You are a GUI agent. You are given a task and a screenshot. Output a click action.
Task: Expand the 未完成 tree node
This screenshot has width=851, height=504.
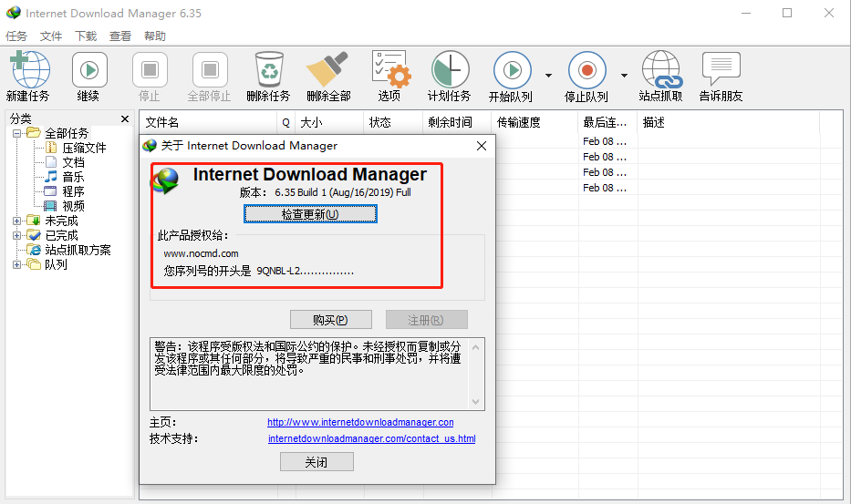[x=17, y=221]
